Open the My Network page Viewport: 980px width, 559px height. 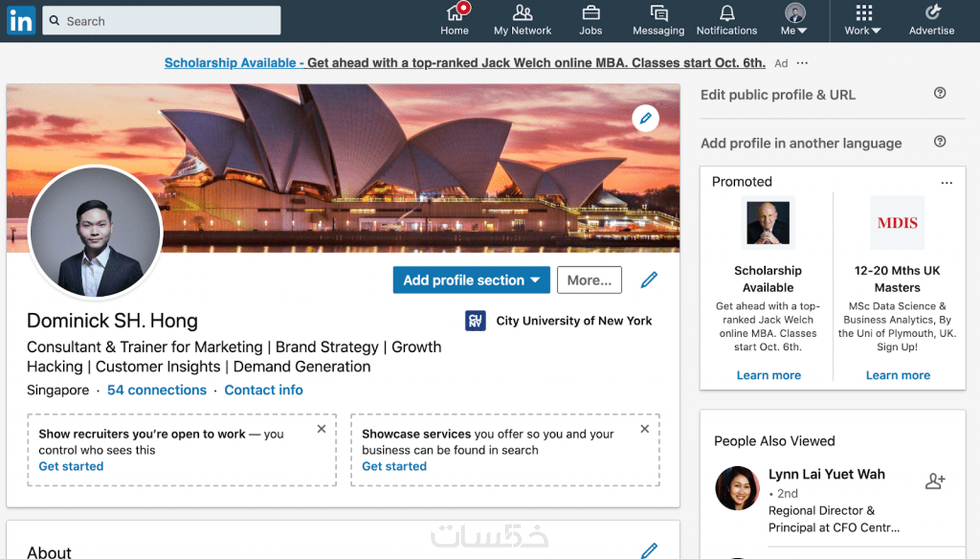pyautogui.click(x=522, y=19)
